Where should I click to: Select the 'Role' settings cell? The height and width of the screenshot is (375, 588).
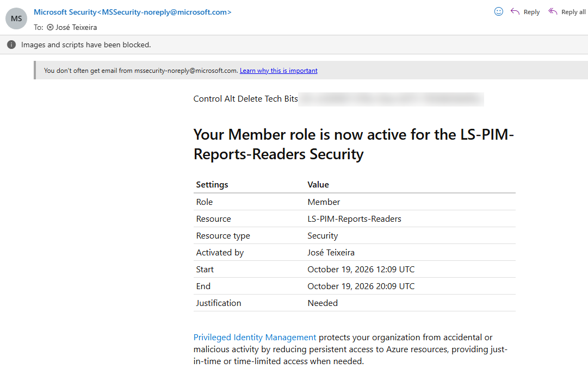205,202
